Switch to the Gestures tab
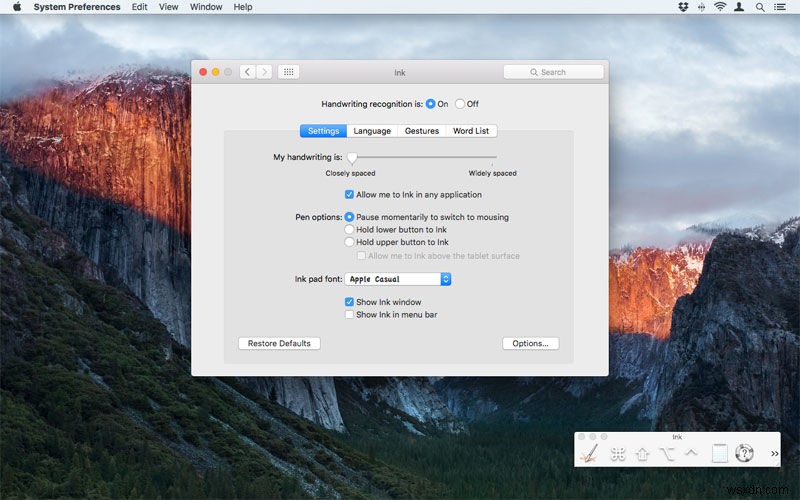The height and width of the screenshot is (500, 800). [x=421, y=131]
